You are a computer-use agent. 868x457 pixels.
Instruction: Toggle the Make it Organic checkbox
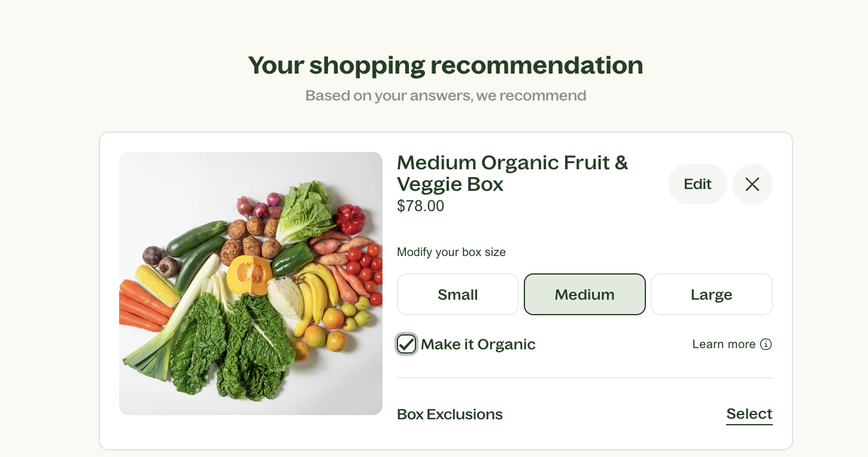(x=406, y=344)
